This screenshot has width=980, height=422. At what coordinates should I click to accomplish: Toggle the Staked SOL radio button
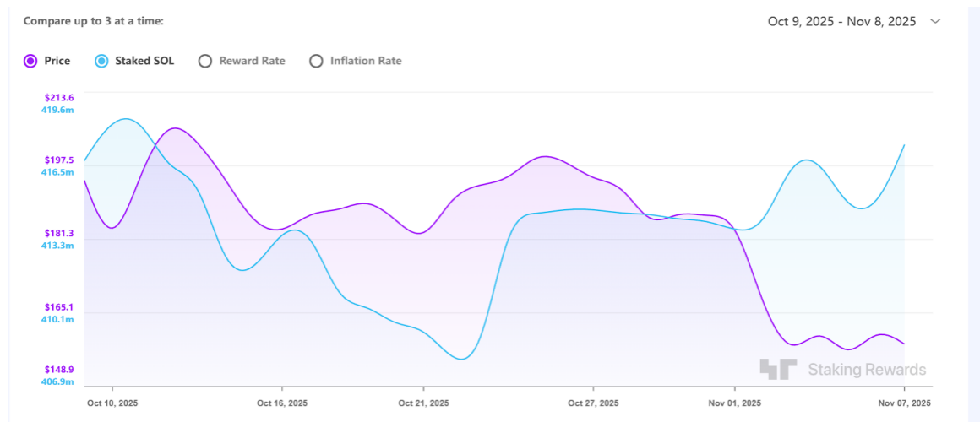(x=101, y=61)
